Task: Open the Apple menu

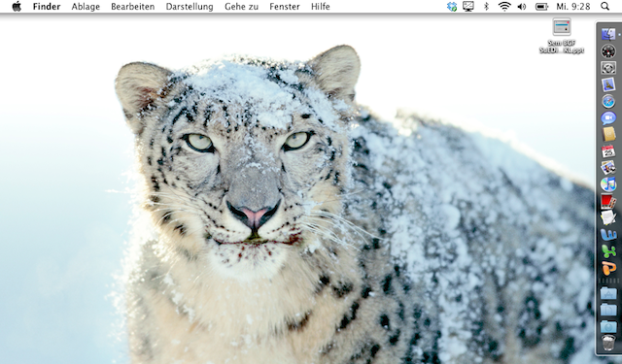Action: (17, 7)
